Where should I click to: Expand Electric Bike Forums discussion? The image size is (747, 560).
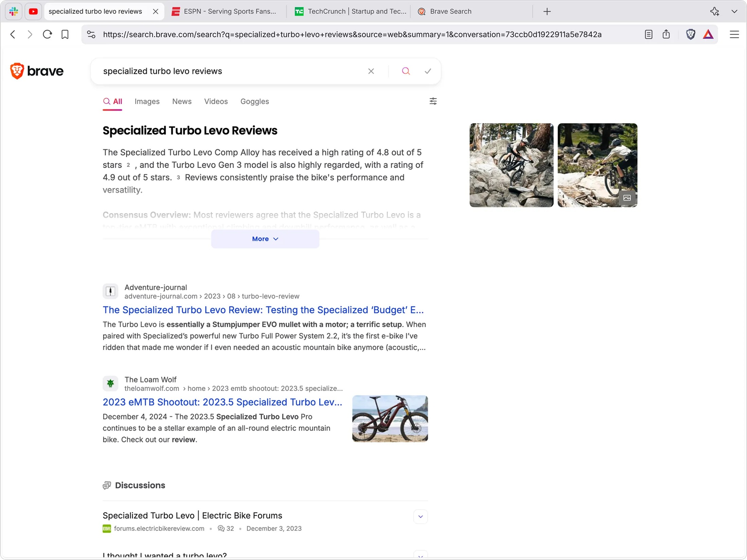point(420,517)
